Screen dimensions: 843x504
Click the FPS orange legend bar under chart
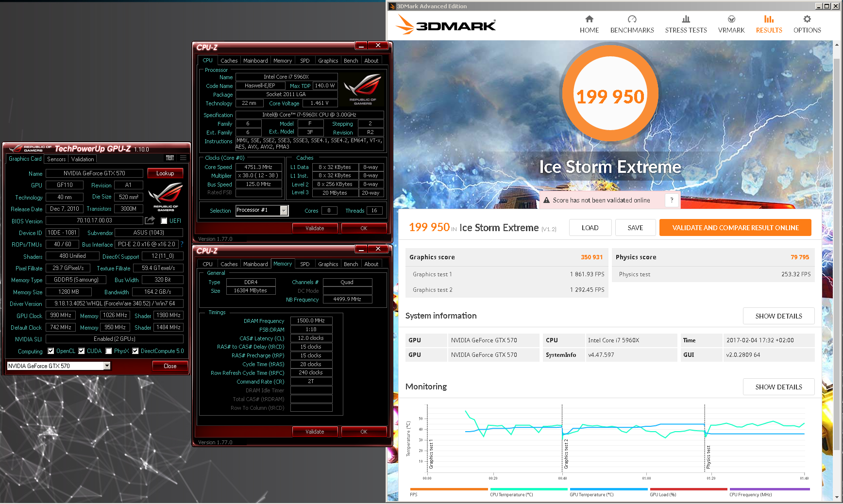click(x=449, y=489)
